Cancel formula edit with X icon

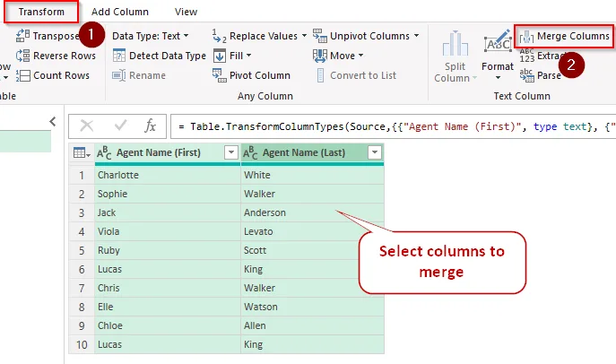coord(86,126)
